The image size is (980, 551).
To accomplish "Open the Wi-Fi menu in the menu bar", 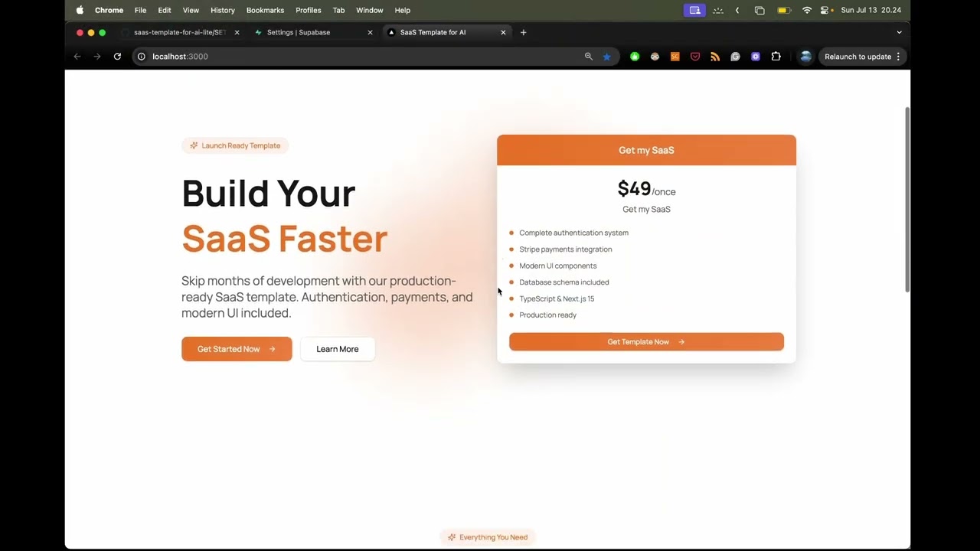I will tap(807, 10).
